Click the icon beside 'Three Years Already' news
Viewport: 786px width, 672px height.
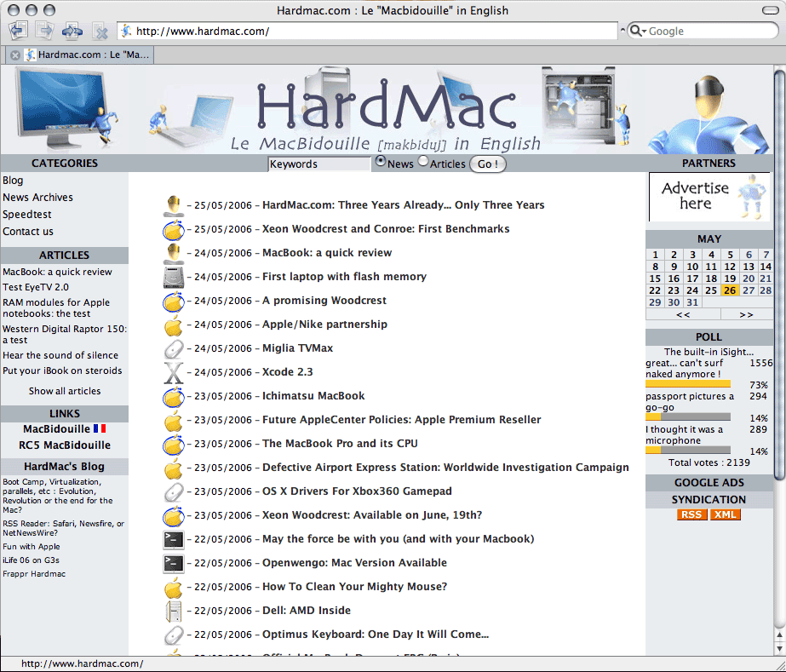coord(174,205)
